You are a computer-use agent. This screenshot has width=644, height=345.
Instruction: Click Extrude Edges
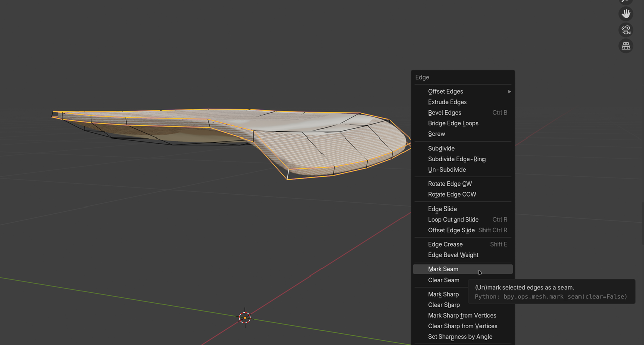click(447, 102)
